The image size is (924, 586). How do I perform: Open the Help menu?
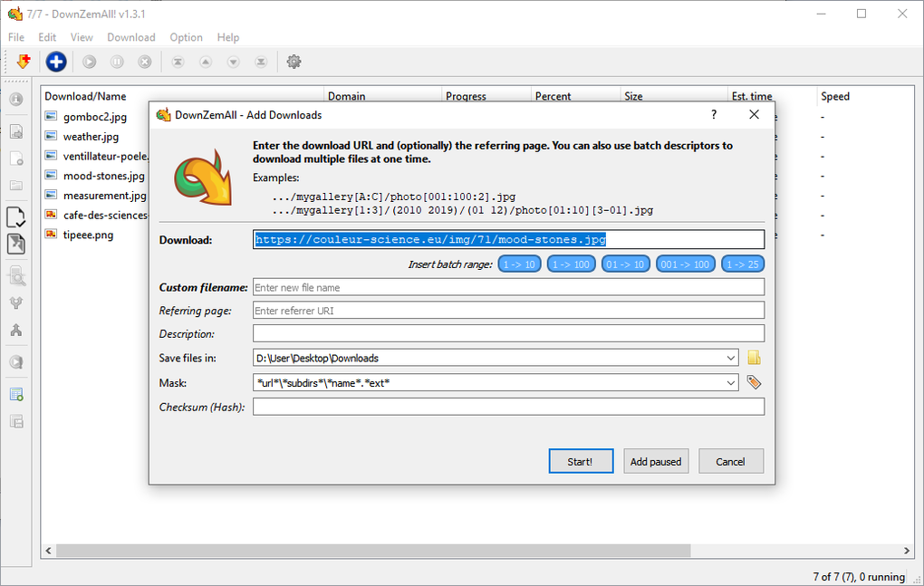tap(228, 37)
